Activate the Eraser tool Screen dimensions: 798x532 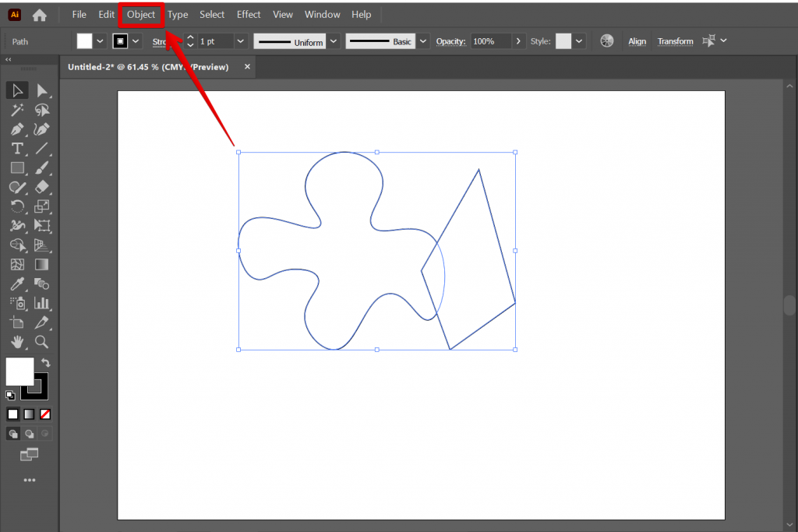(x=42, y=187)
